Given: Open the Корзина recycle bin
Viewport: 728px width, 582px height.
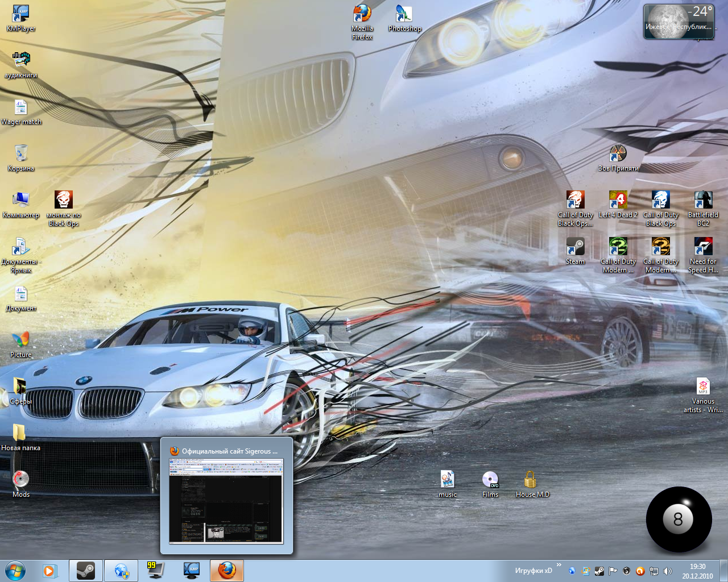Looking at the screenshot, I should click(x=21, y=157).
